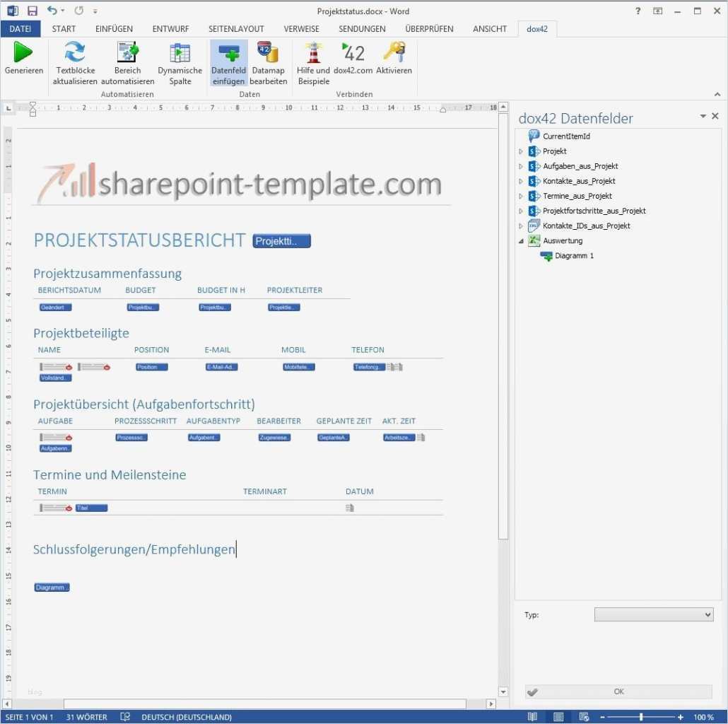Click DEUTSCH (DEUTSCHLAND) language

pyautogui.click(x=186, y=717)
